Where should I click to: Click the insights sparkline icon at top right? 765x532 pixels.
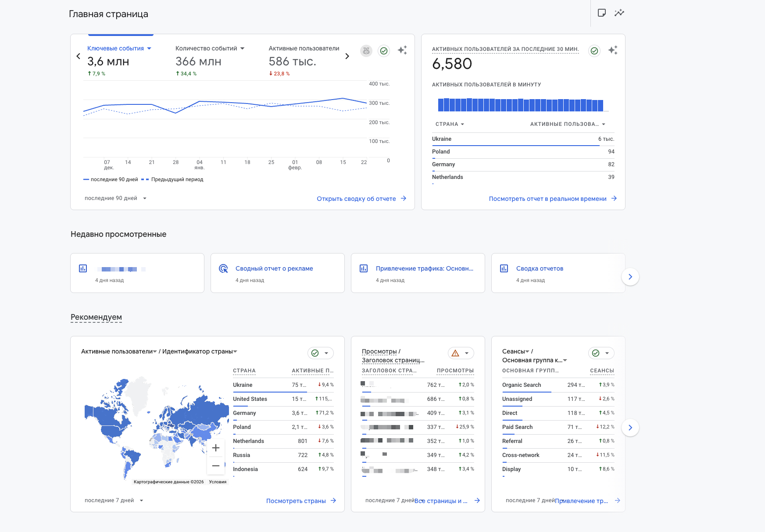(x=619, y=13)
